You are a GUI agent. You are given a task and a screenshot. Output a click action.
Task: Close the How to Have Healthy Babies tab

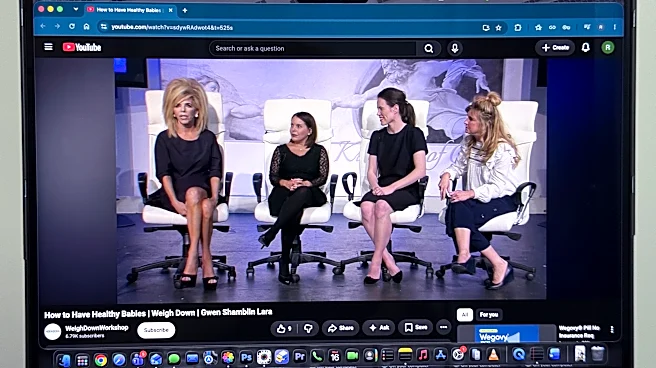(x=171, y=10)
